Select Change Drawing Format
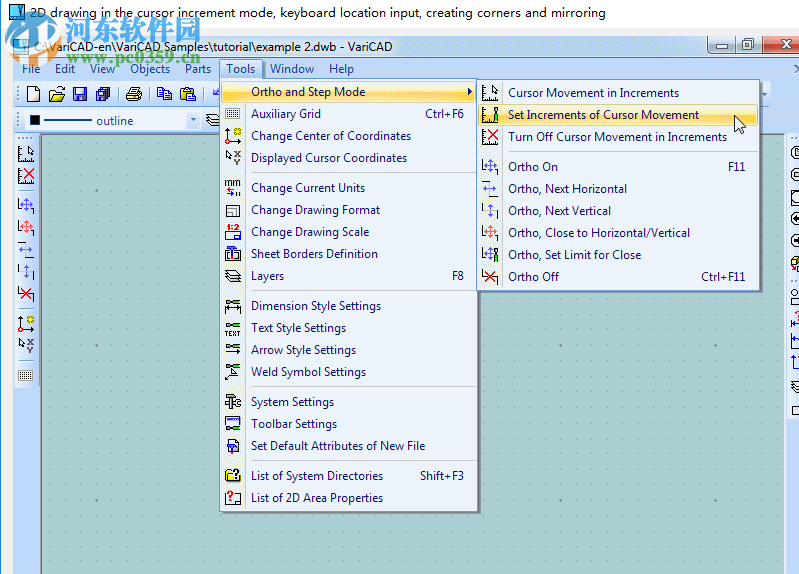The width and height of the screenshot is (799, 574). 349,210
